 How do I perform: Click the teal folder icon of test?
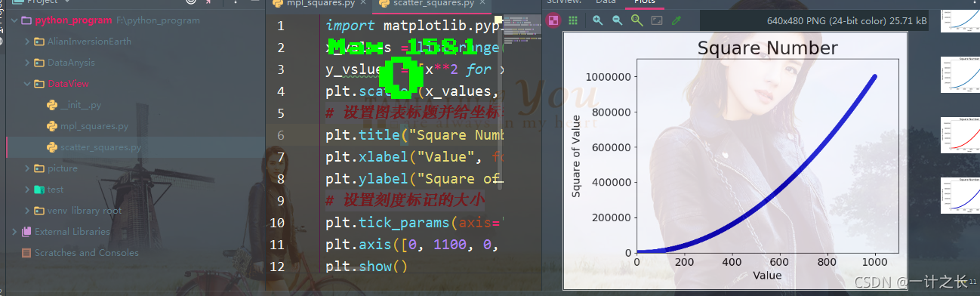pos(39,190)
